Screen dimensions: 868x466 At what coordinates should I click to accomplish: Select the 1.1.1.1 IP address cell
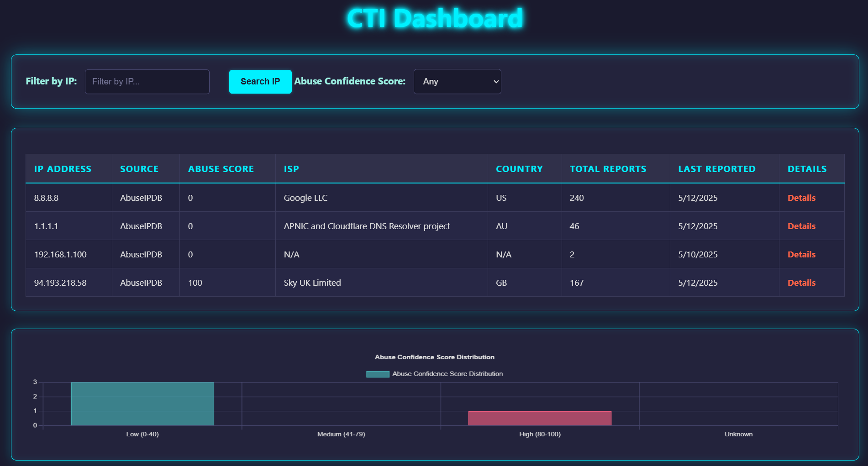(69, 226)
